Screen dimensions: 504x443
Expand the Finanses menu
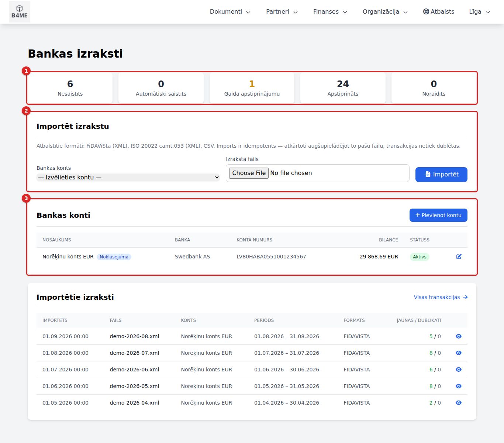(330, 12)
